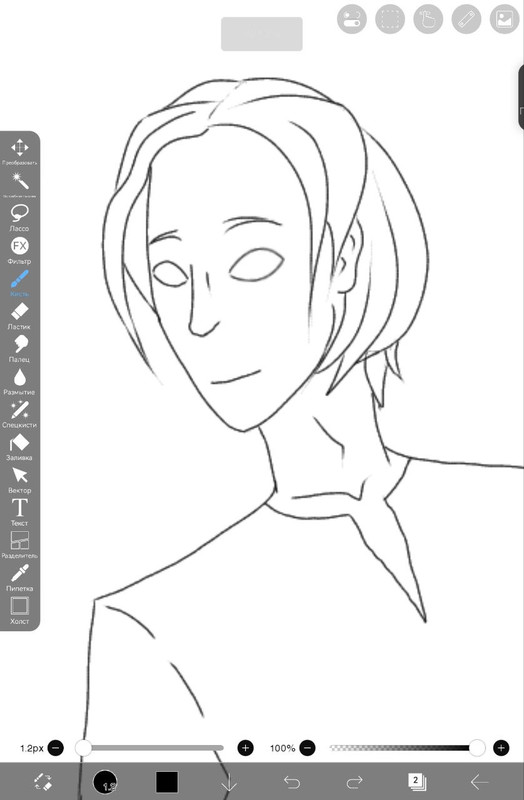Image resolution: width=524 pixels, height=800 pixels.
Task: Tap the finger touch-gesture icon at top
Action: (x=428, y=19)
